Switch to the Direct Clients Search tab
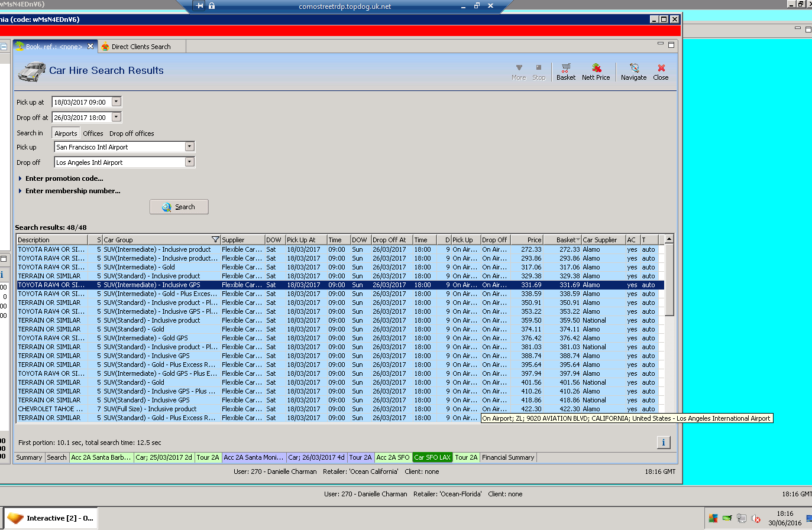Viewport: 812px width, 530px height. pos(141,47)
